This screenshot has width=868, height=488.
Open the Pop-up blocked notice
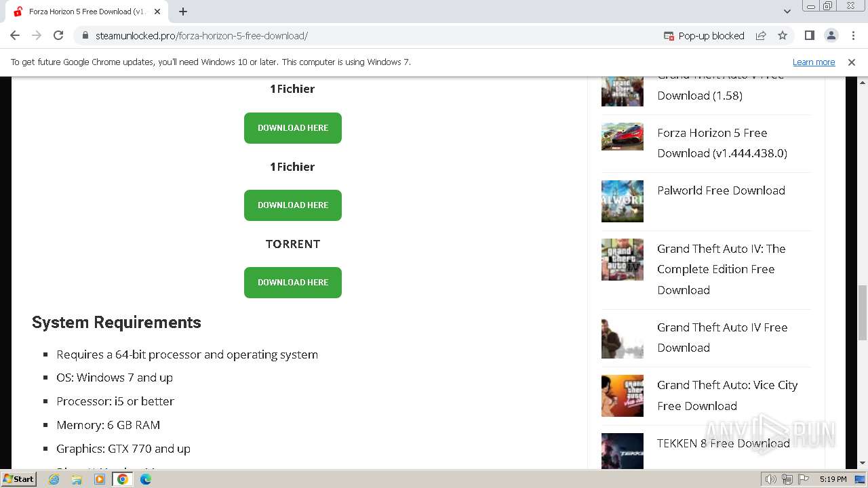coord(704,35)
